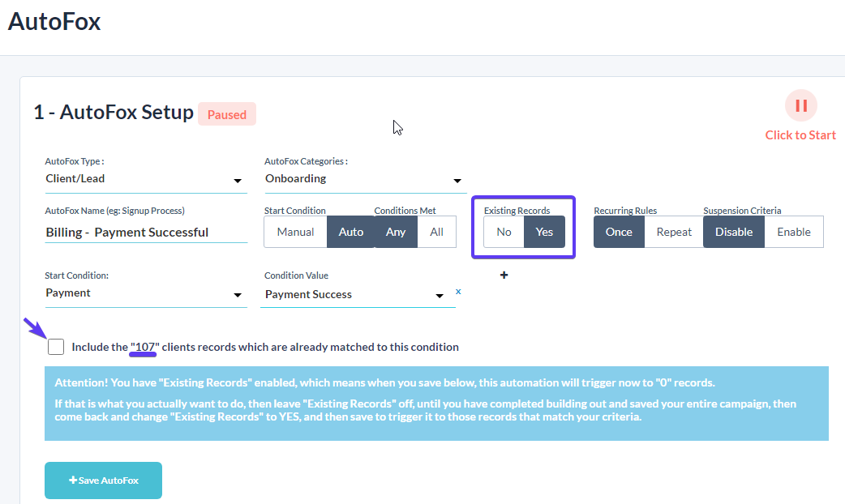This screenshot has width=845, height=504.
Task: Set Recurring Rules to Repeat
Action: (x=674, y=232)
